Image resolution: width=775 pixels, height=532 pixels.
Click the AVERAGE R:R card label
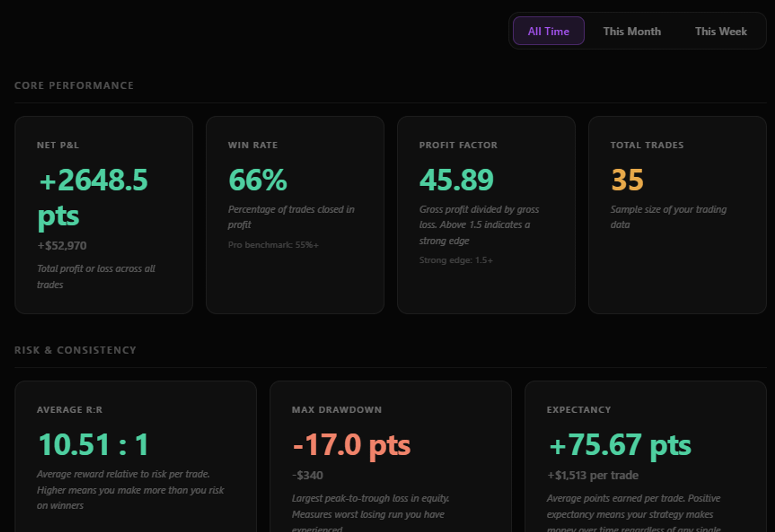point(70,410)
